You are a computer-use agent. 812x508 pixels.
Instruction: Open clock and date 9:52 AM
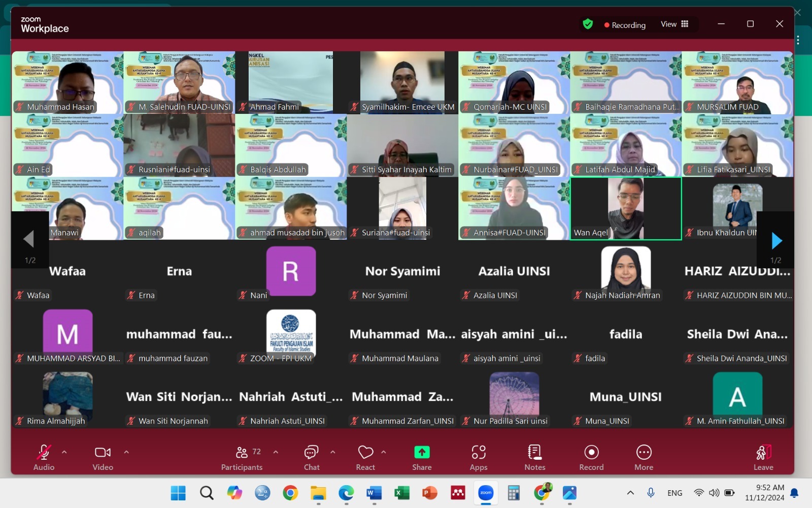[x=764, y=493]
